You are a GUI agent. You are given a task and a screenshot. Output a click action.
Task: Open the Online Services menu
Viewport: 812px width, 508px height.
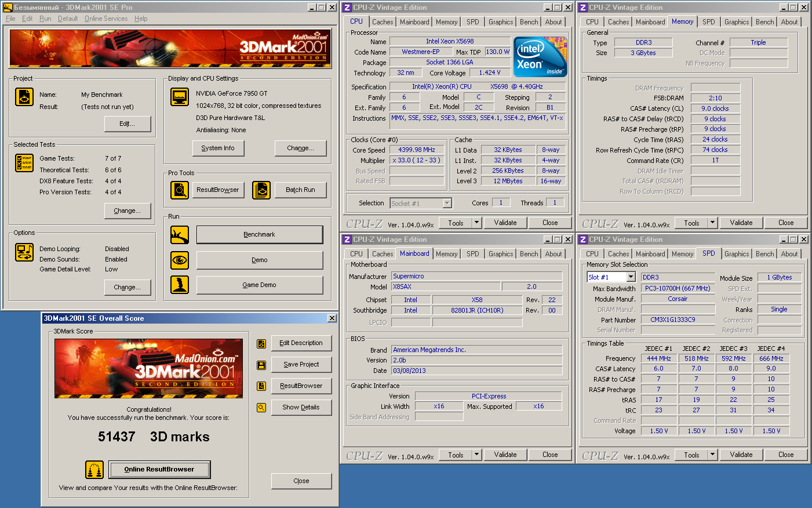tap(106, 19)
